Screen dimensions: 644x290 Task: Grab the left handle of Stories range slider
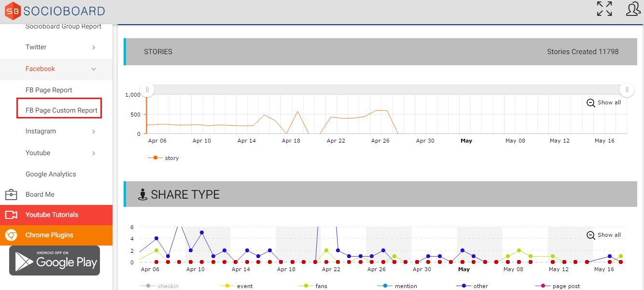(147, 89)
